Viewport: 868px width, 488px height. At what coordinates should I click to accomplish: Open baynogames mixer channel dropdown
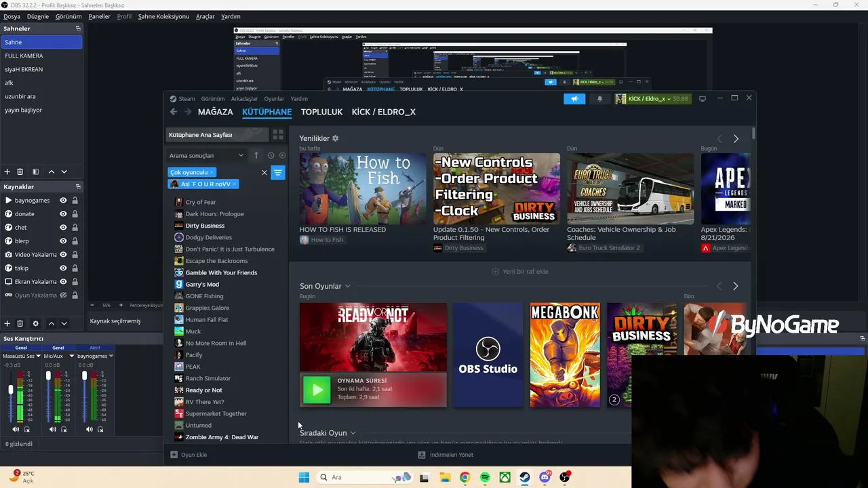[111, 356]
